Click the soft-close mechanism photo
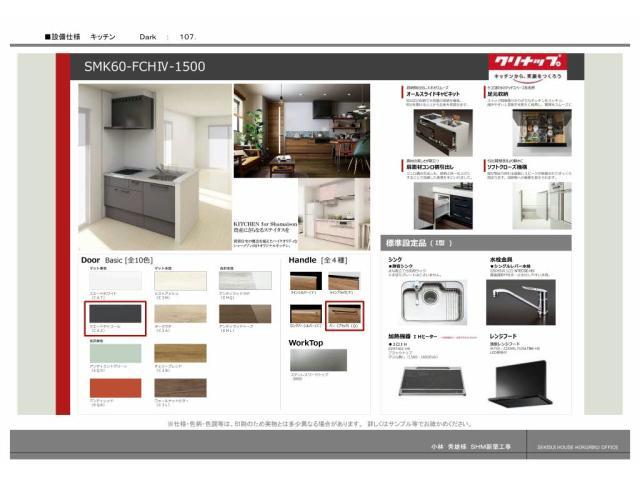This screenshot has height=480, width=640. 542,203
